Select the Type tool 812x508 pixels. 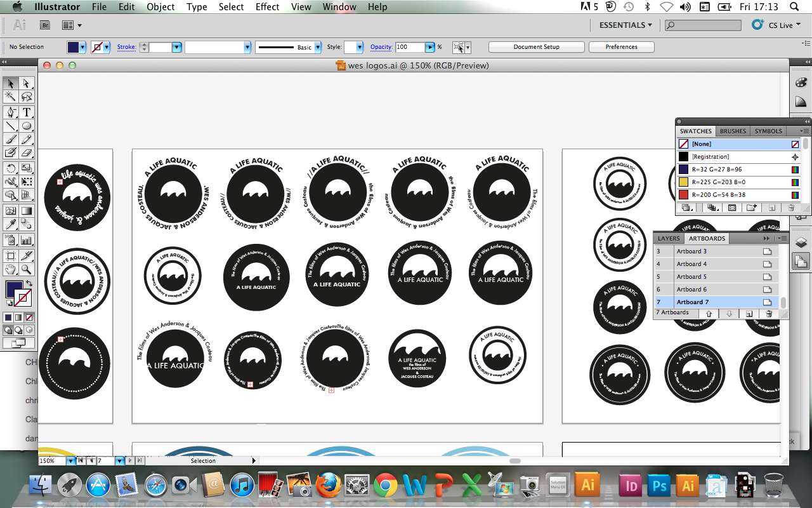click(x=27, y=112)
